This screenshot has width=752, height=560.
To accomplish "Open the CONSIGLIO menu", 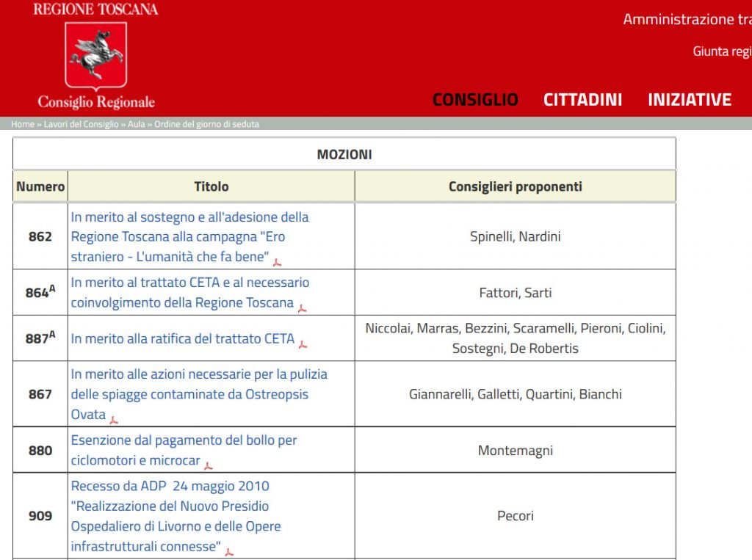I will (x=475, y=100).
